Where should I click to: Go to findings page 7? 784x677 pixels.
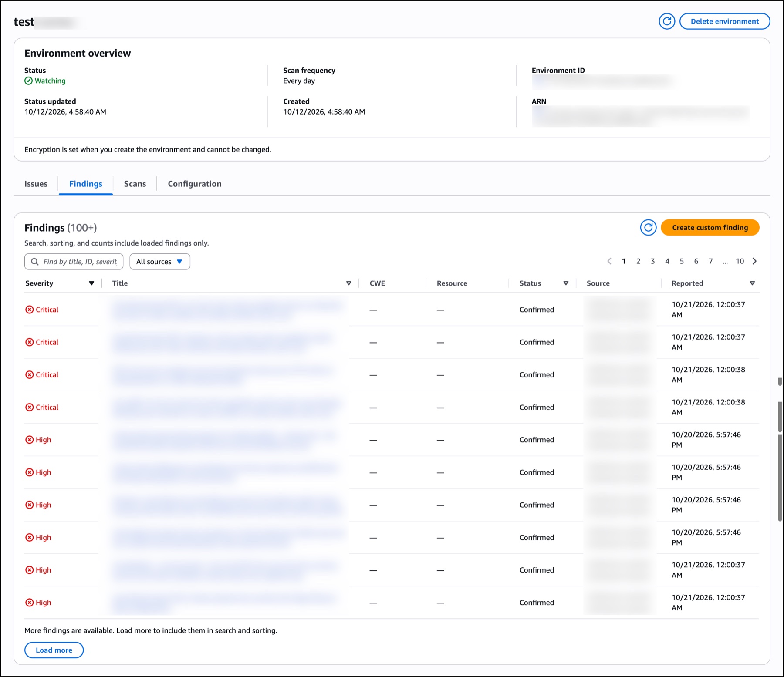pyautogui.click(x=710, y=261)
